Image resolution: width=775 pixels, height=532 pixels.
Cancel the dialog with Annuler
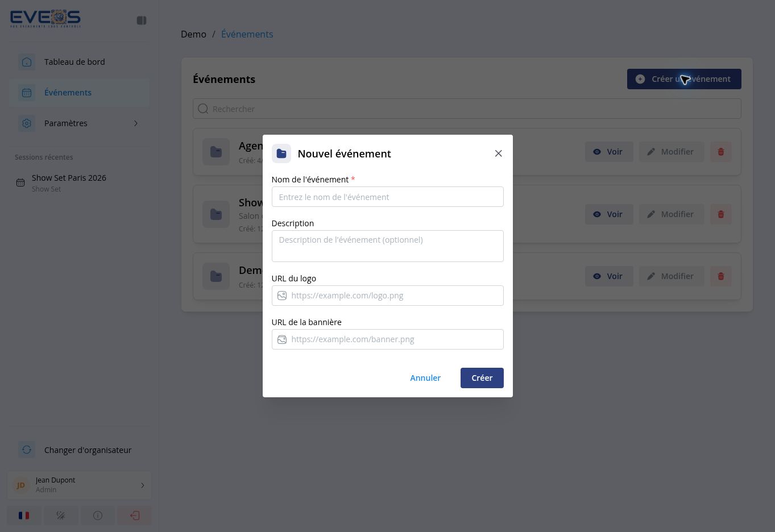[425, 378]
